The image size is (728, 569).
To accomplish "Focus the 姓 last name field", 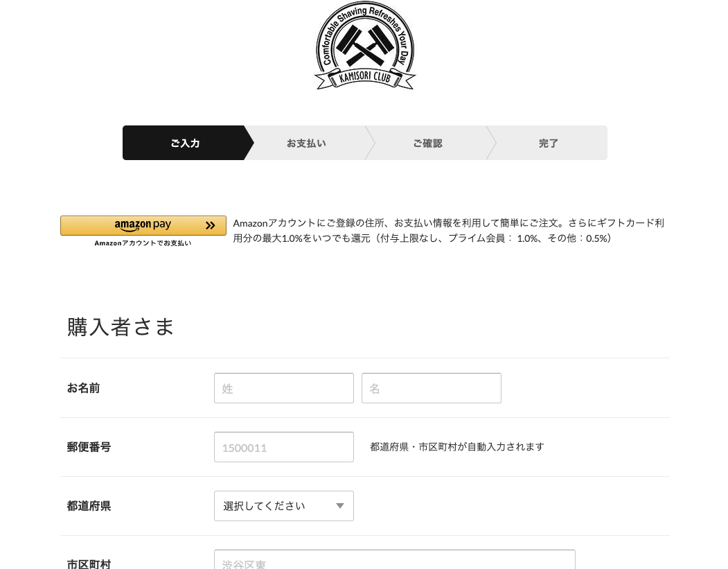I will 284,388.
